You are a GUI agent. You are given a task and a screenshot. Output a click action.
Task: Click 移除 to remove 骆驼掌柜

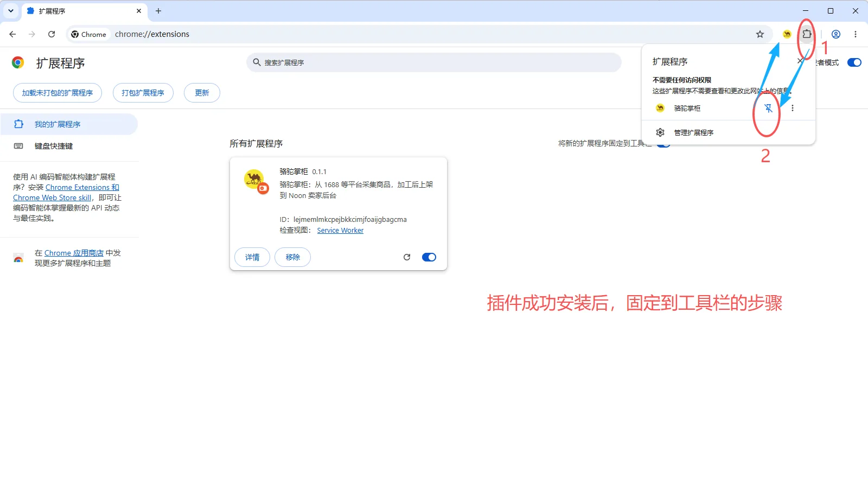293,257
